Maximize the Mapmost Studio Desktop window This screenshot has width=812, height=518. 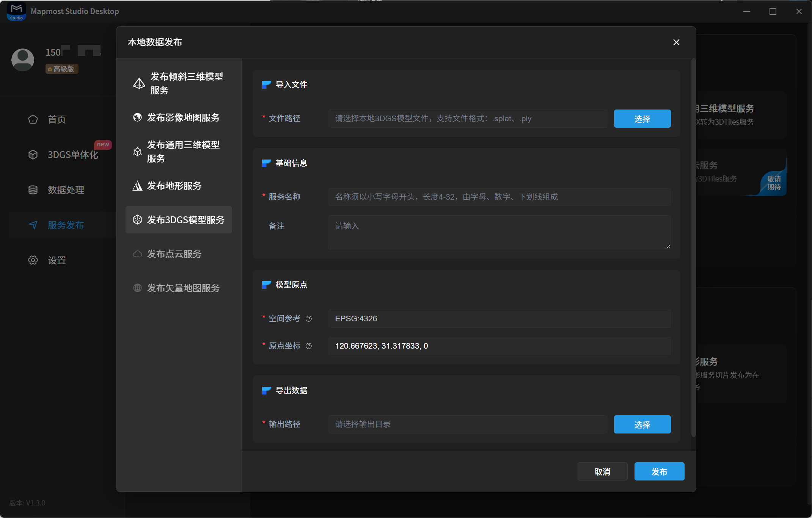[773, 11]
